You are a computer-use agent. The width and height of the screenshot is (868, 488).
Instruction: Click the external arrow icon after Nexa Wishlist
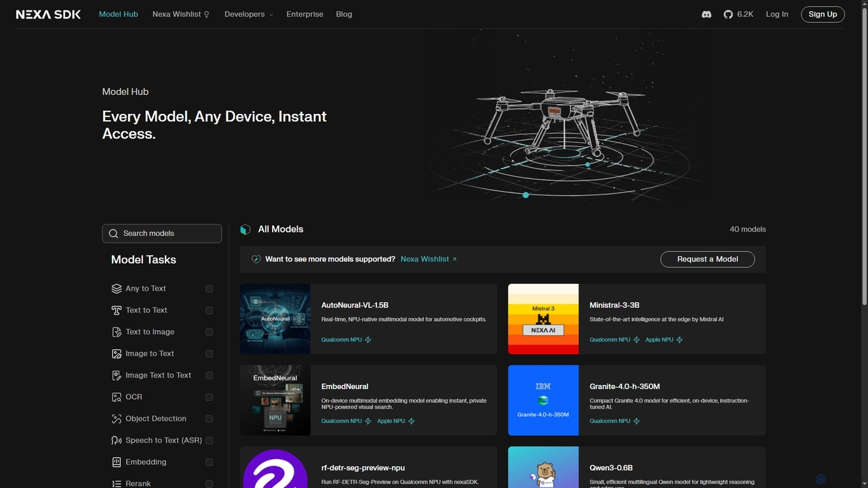(x=454, y=260)
